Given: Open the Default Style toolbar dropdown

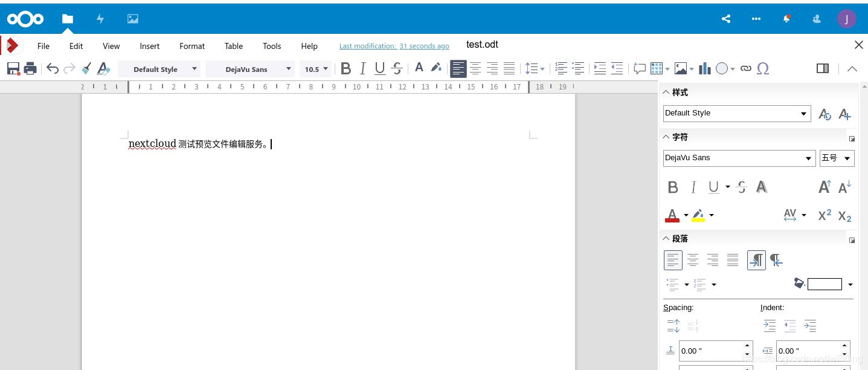Looking at the screenshot, I should coord(158,69).
